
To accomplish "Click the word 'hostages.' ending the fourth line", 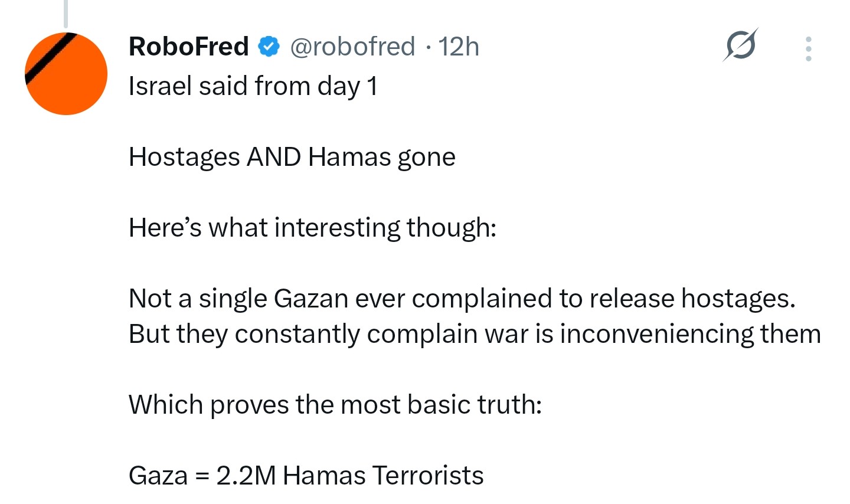I will click(x=738, y=299).
